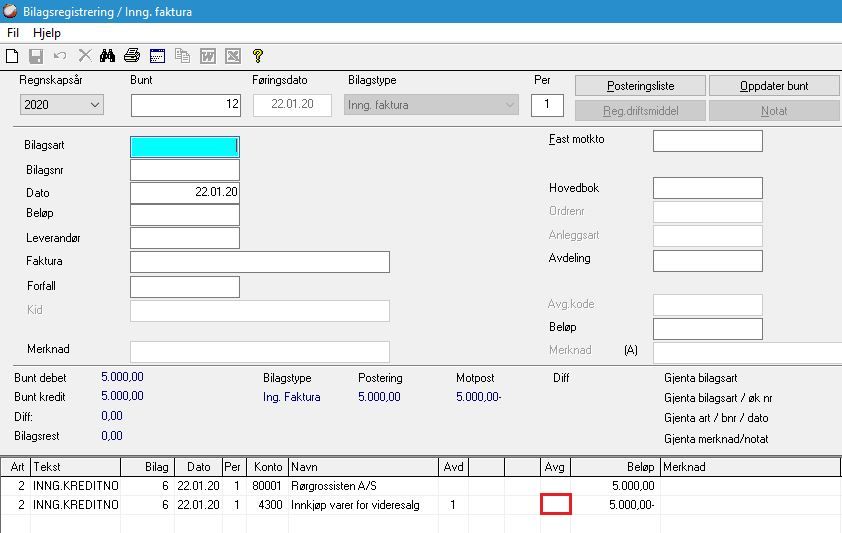Click the Posteringsliste button
This screenshot has height=533, width=842.
640,86
